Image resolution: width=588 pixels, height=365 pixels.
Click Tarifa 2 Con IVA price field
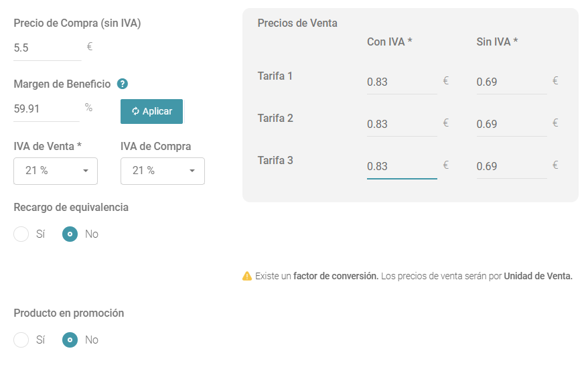(x=402, y=124)
